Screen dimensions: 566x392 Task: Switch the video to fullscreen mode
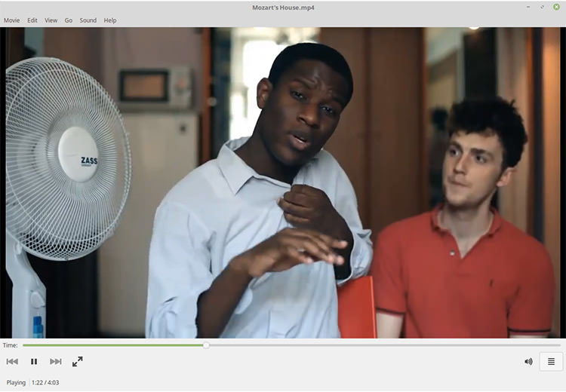(x=78, y=361)
